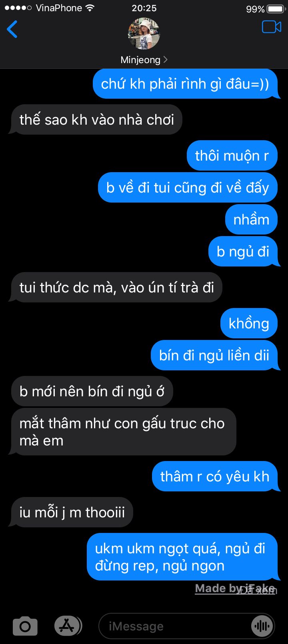The image size is (288, 644).
Task: Select the 'b ngủ đi' bubble
Action: 244,251
